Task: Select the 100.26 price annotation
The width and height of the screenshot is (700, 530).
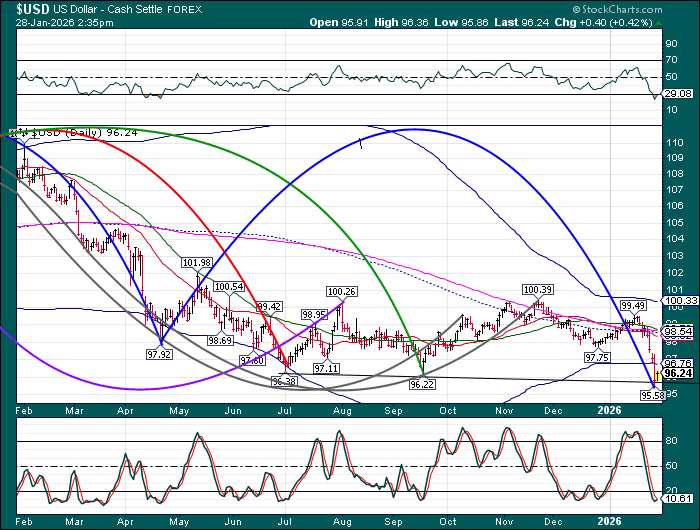Action: point(342,292)
